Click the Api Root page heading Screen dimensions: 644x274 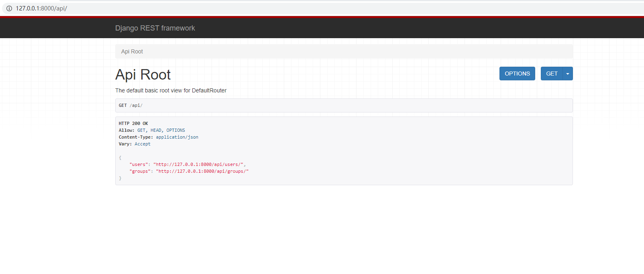click(143, 75)
